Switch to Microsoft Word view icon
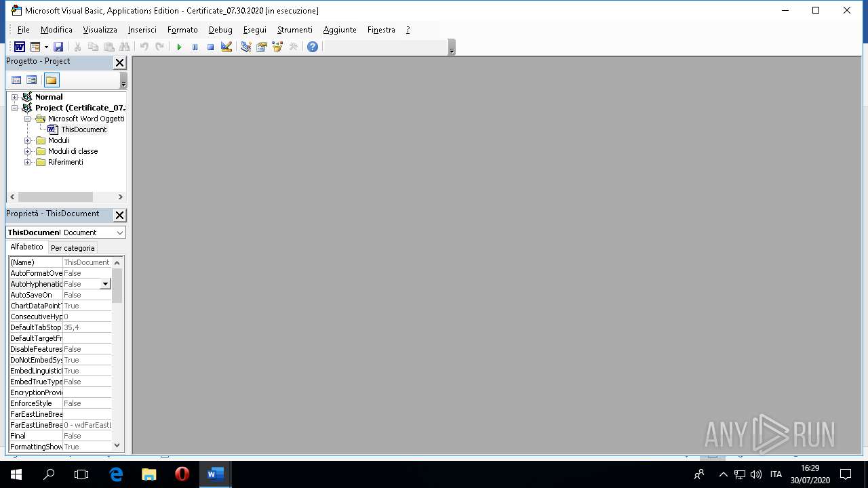 click(x=20, y=47)
